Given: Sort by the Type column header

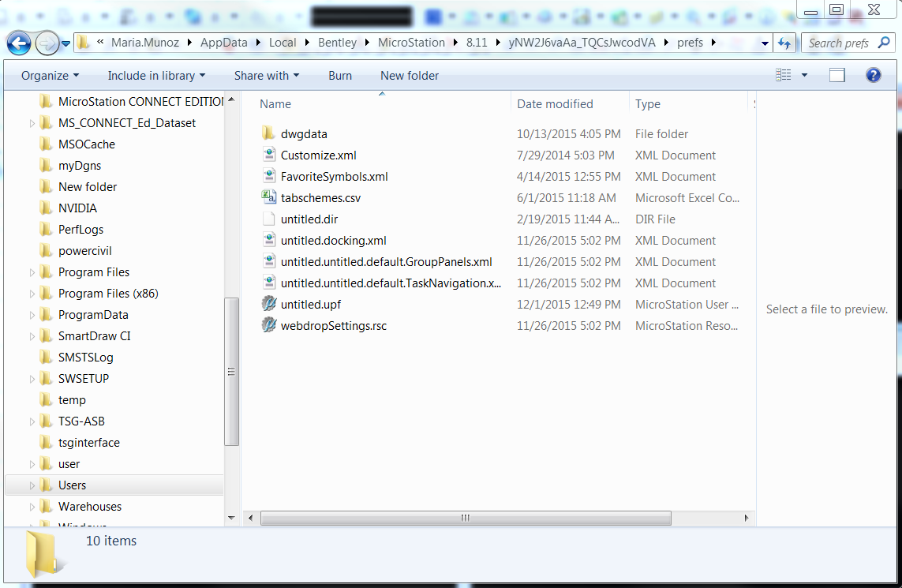Looking at the screenshot, I should tap(648, 104).
